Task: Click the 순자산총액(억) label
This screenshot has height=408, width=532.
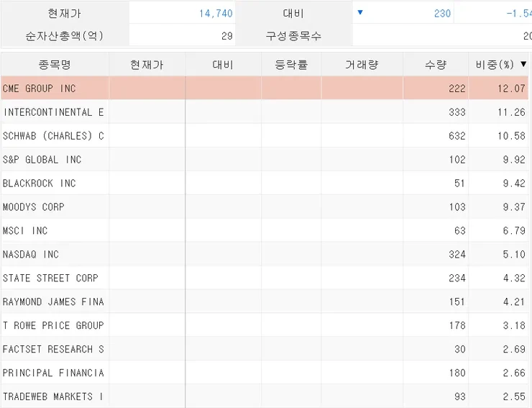Action: 65,36
